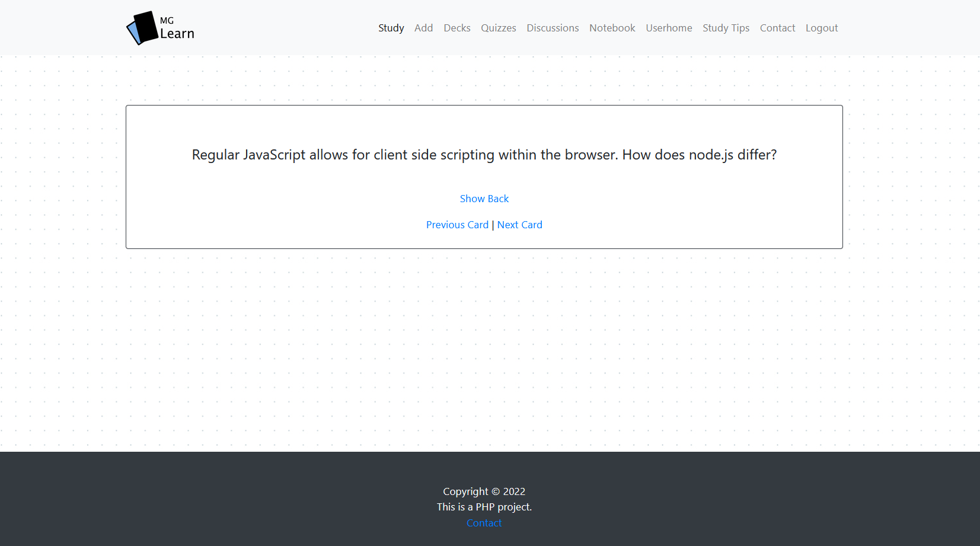The image size is (980, 546).
Task: Go back with Previous Card link
Action: [x=457, y=225]
